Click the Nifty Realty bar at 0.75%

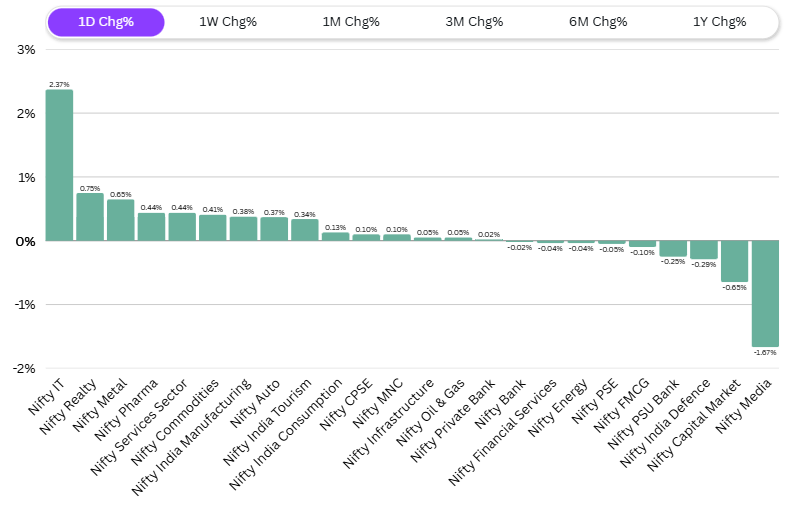[x=90, y=217]
